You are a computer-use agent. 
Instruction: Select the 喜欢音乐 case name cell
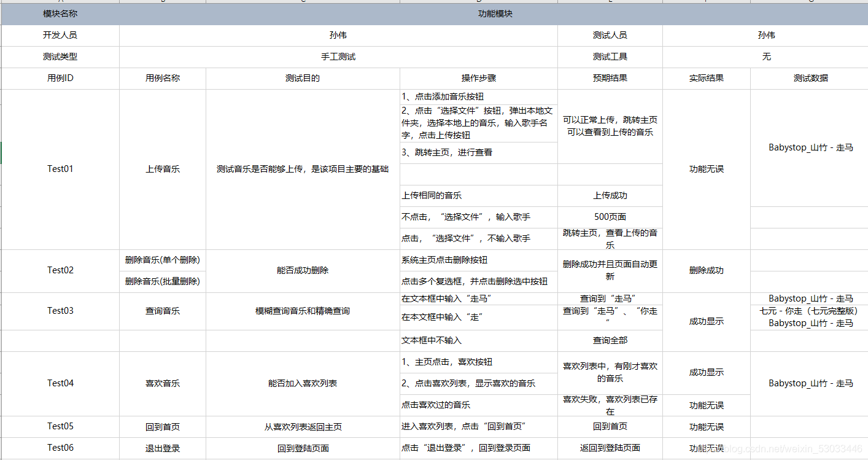163,384
